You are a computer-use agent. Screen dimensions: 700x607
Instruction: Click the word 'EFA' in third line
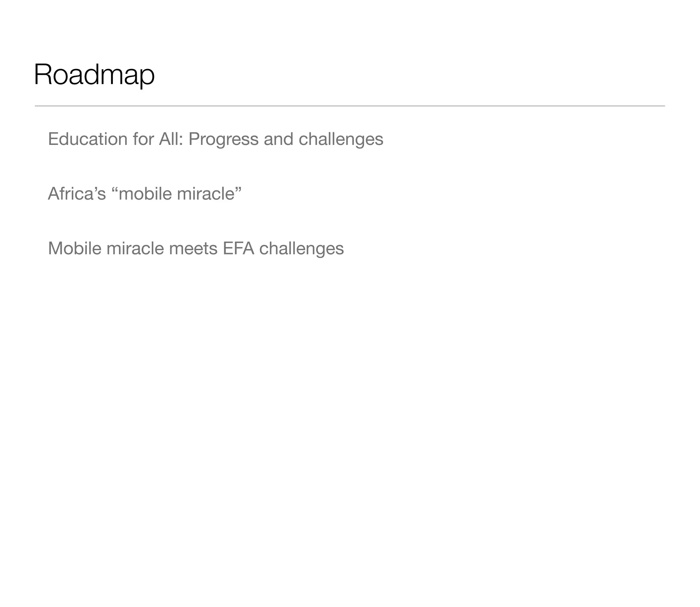point(239,248)
